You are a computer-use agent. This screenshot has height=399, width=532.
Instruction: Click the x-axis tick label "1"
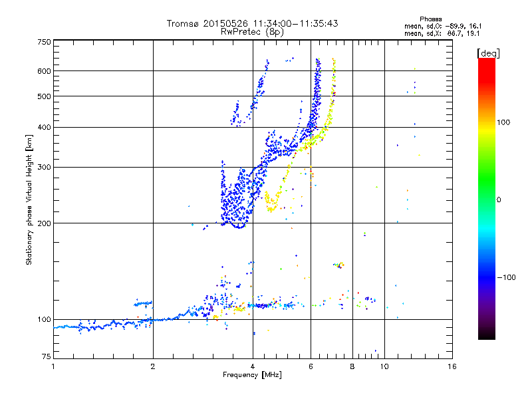(53, 366)
